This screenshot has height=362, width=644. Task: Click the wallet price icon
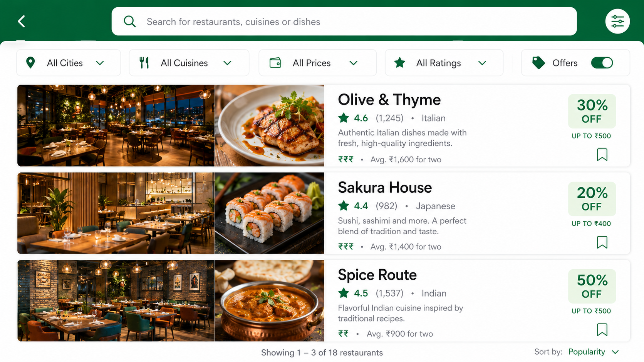(x=275, y=63)
